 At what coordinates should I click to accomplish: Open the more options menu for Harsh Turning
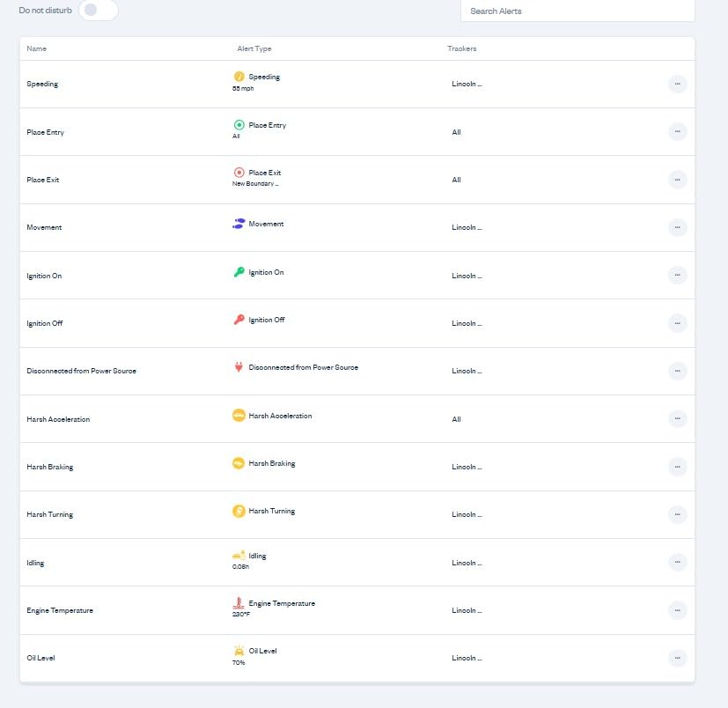(x=678, y=515)
